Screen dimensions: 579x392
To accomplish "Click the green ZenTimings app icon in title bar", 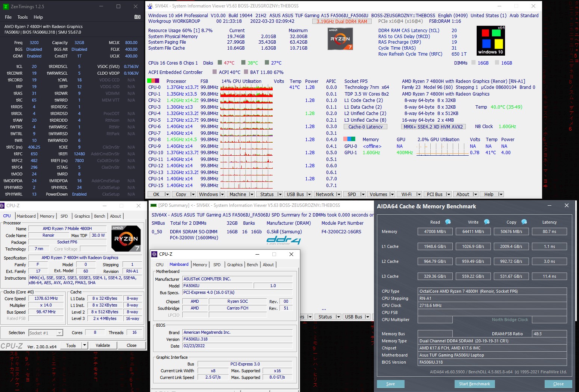I will tap(6, 6).
